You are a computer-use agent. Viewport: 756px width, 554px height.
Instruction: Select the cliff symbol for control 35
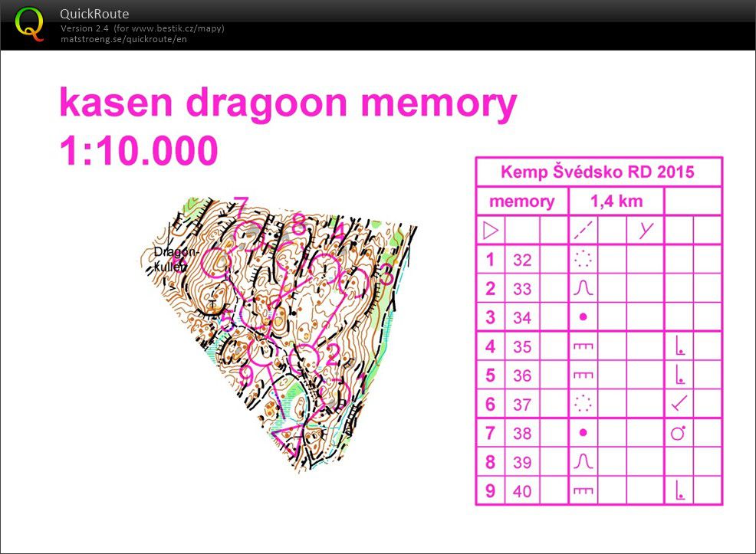(x=583, y=346)
